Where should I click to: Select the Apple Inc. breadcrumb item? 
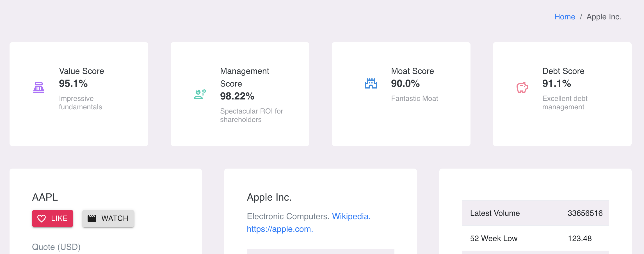604,17
